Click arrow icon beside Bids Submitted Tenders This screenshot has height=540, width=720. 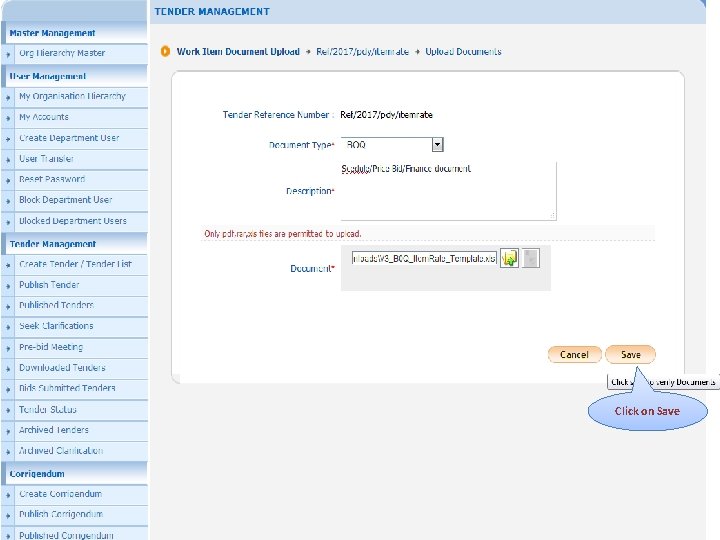[x=8, y=390]
